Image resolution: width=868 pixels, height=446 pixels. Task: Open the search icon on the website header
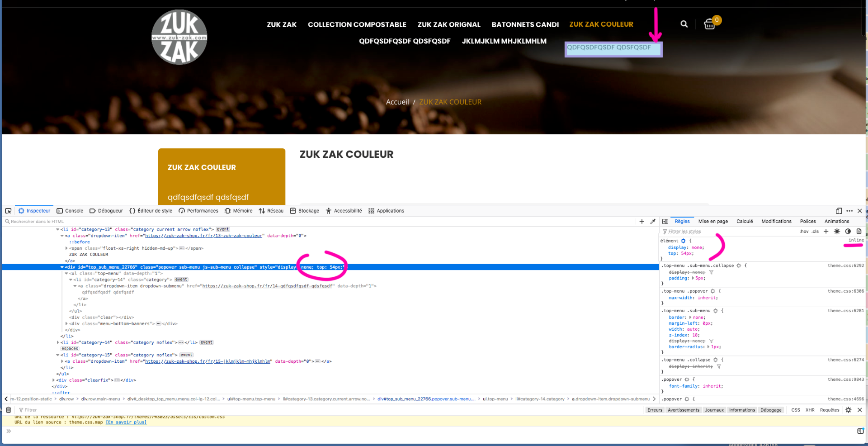pyautogui.click(x=684, y=24)
